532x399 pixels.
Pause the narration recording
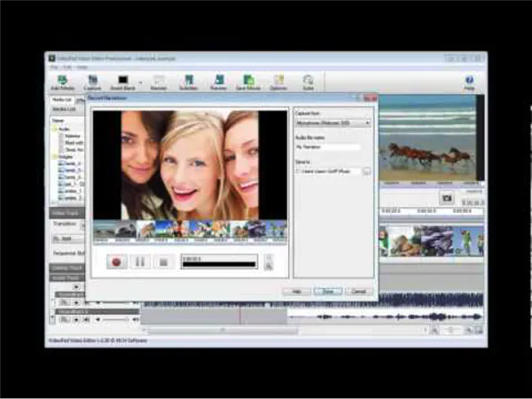coord(140,262)
